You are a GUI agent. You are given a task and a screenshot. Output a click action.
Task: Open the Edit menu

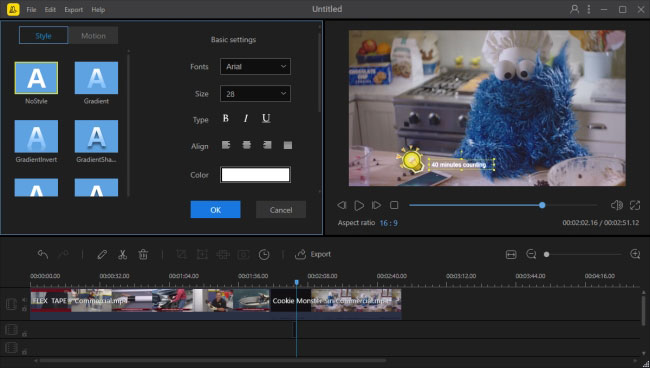tap(50, 10)
